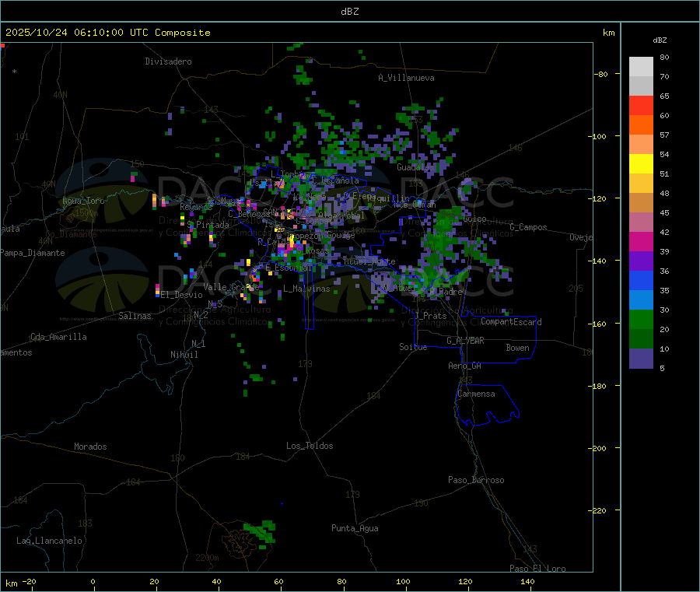
Task: Click the light orange 57 dBZ swatch
Action: 641,144
